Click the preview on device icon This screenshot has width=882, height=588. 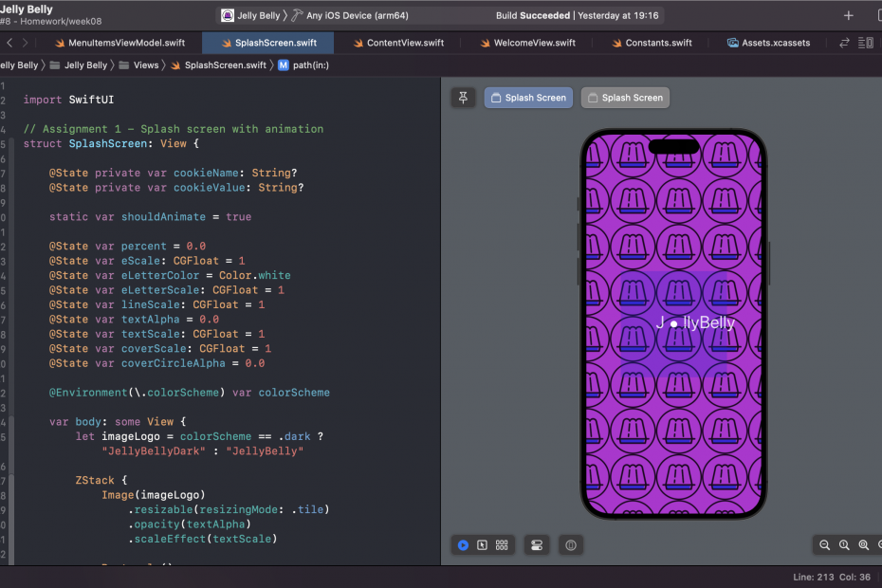click(570, 545)
